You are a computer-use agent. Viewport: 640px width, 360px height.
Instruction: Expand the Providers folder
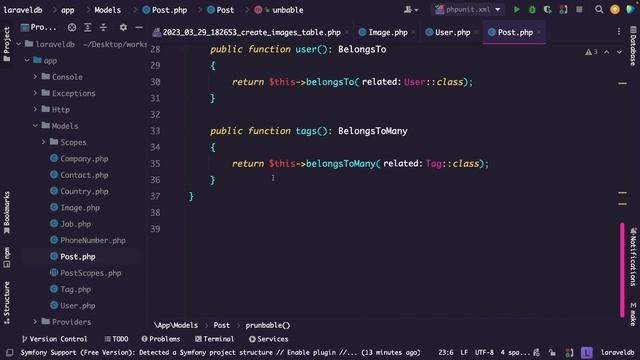(x=35, y=322)
